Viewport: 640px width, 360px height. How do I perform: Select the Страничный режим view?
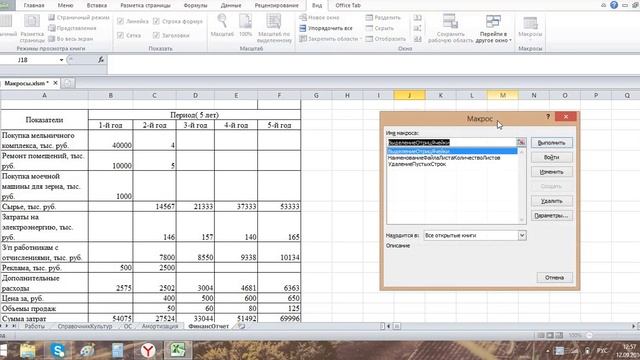pyautogui.click(x=79, y=18)
